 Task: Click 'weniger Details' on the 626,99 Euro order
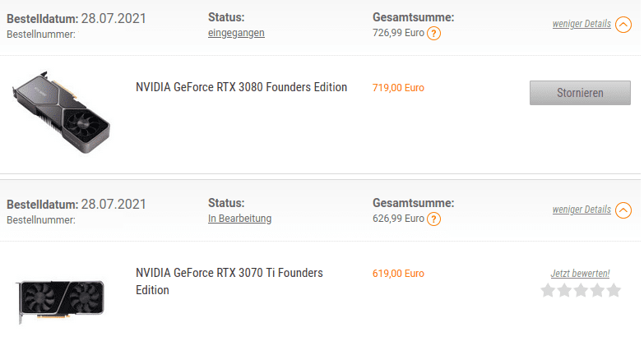point(581,210)
